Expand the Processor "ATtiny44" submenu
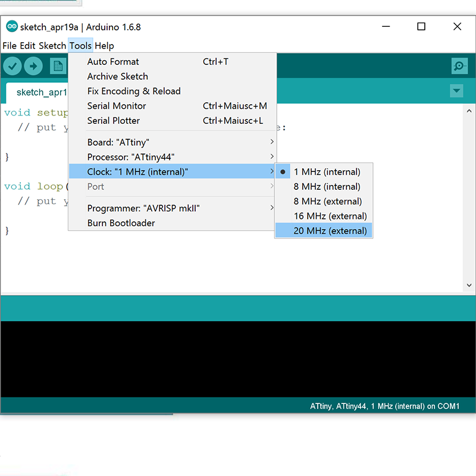Viewport: 476px width, 476px height. point(173,157)
